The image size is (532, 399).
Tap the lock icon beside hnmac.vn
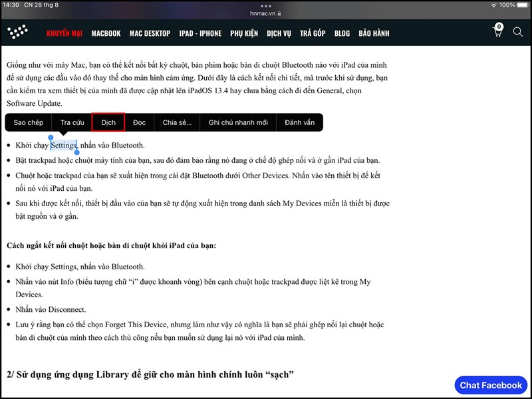pos(279,13)
